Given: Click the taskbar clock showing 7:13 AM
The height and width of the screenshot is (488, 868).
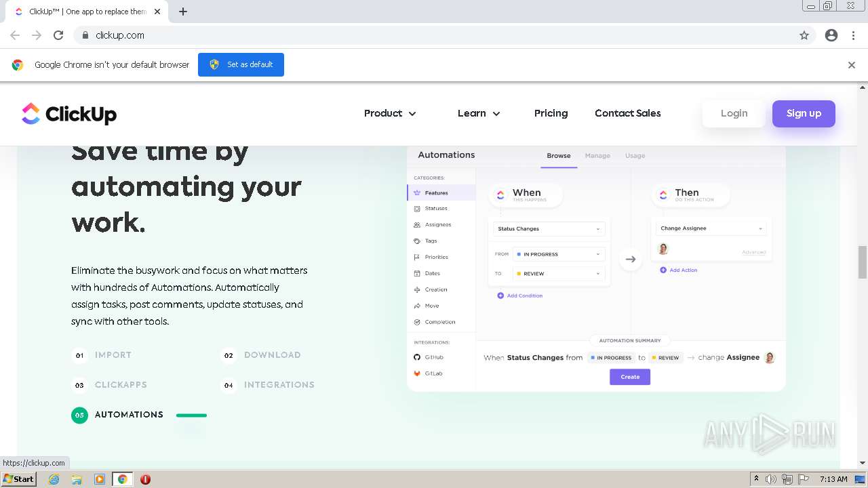Looking at the screenshot, I should coord(833,479).
